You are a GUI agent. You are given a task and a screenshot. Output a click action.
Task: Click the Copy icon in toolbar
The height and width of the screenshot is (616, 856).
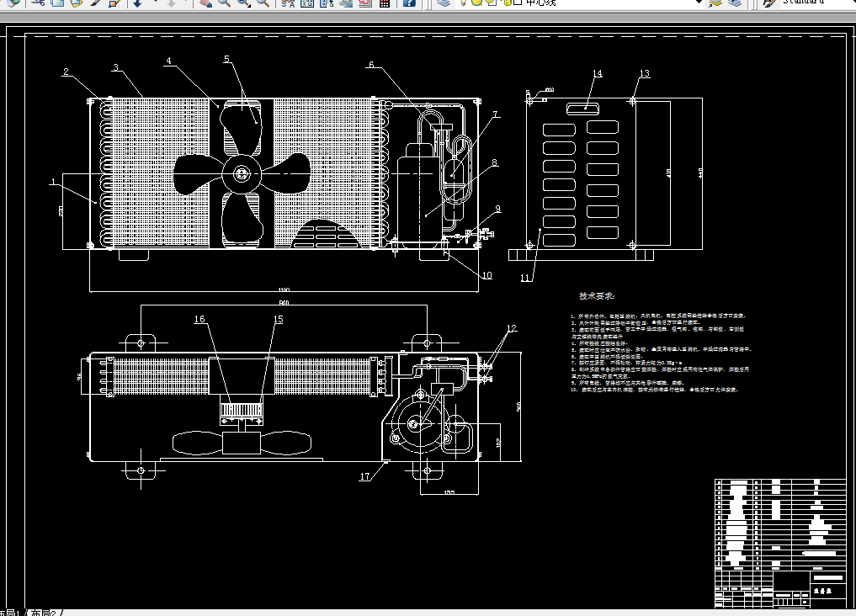(x=57, y=3)
